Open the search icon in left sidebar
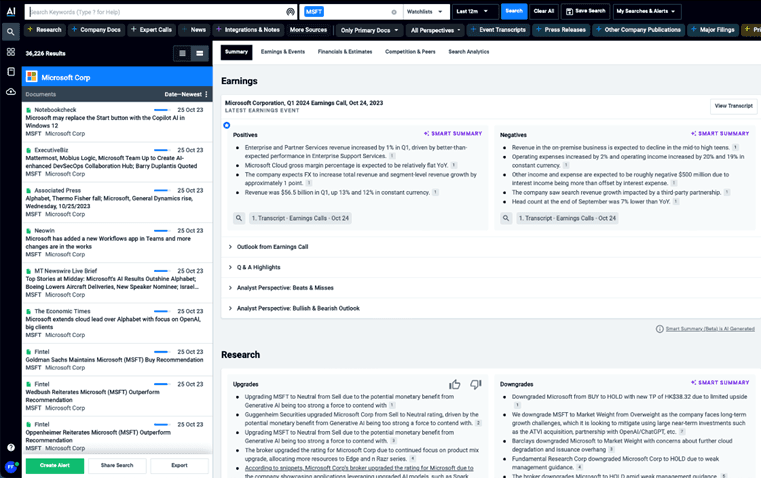 11,32
